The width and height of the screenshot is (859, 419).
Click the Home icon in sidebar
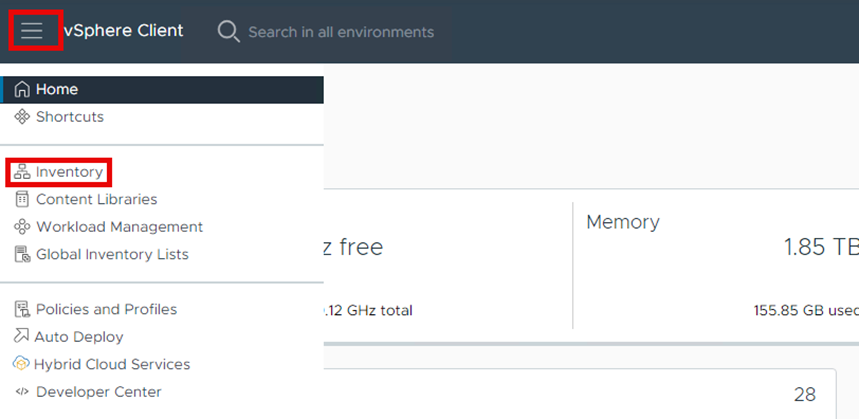[22, 90]
